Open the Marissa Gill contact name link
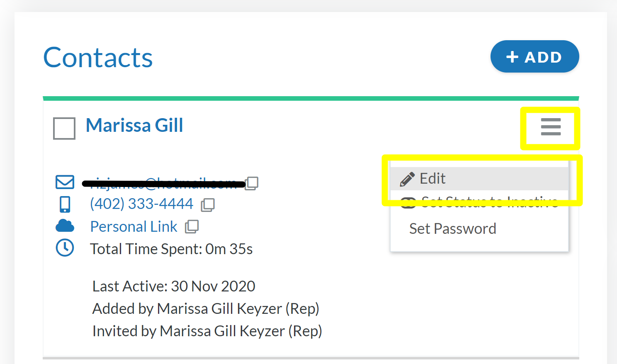The height and width of the screenshot is (364, 617). 134,125
